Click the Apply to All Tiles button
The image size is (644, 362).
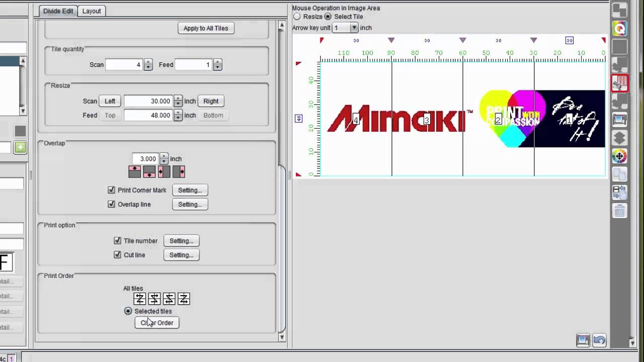(206, 28)
